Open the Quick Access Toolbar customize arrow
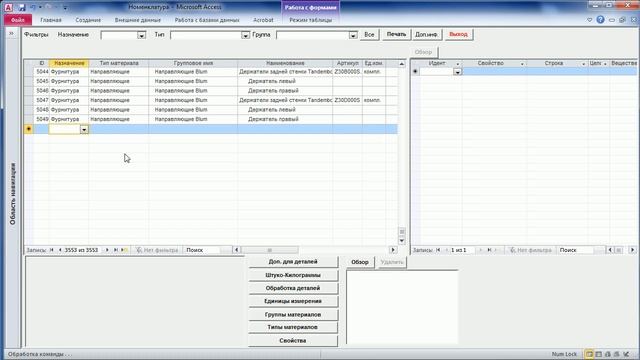Screen dimensions: 640x360 [65, 7]
